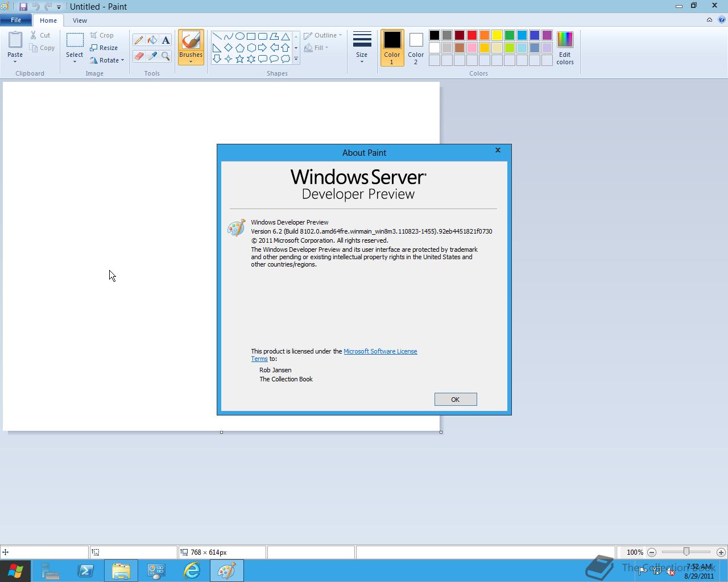Choose the Diamond shape

[x=228, y=48]
